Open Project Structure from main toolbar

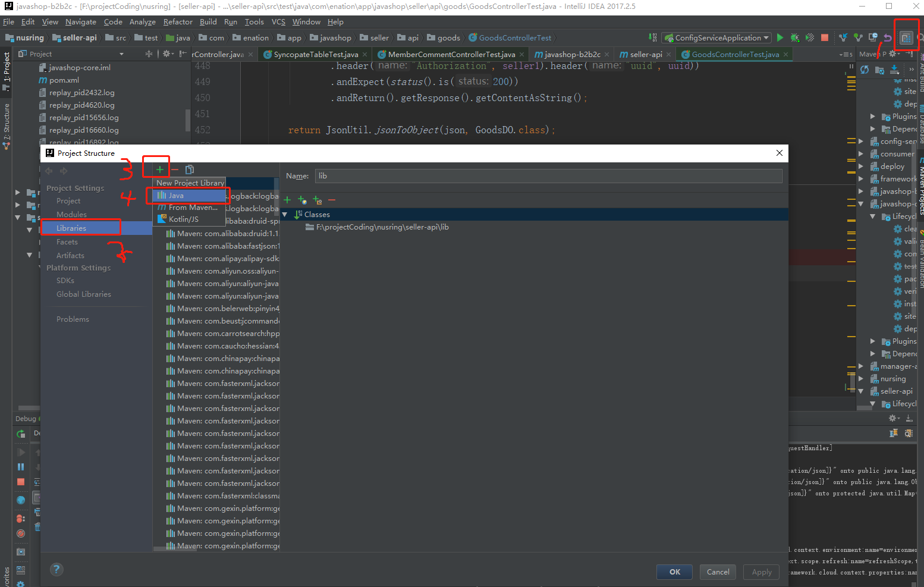coord(906,37)
